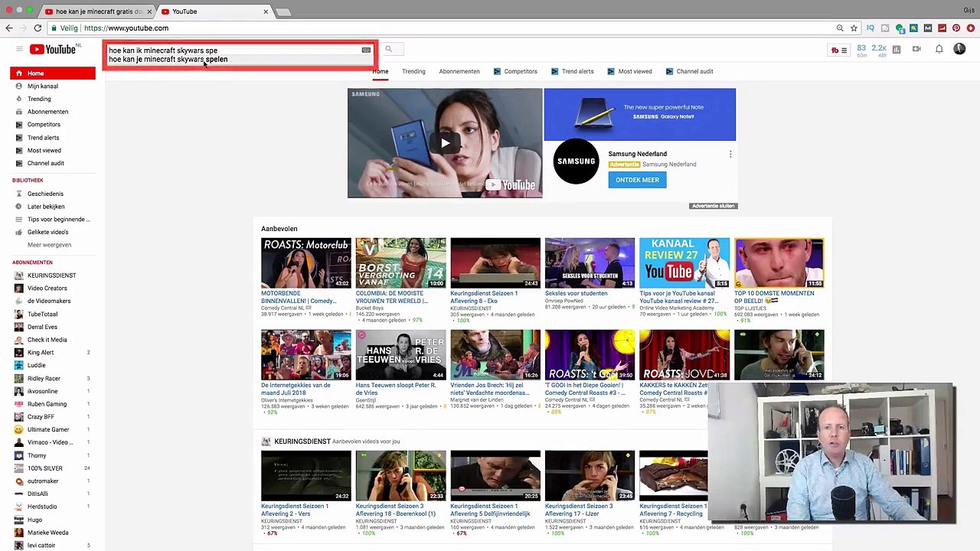Click the YouTube search input field

coord(240,50)
